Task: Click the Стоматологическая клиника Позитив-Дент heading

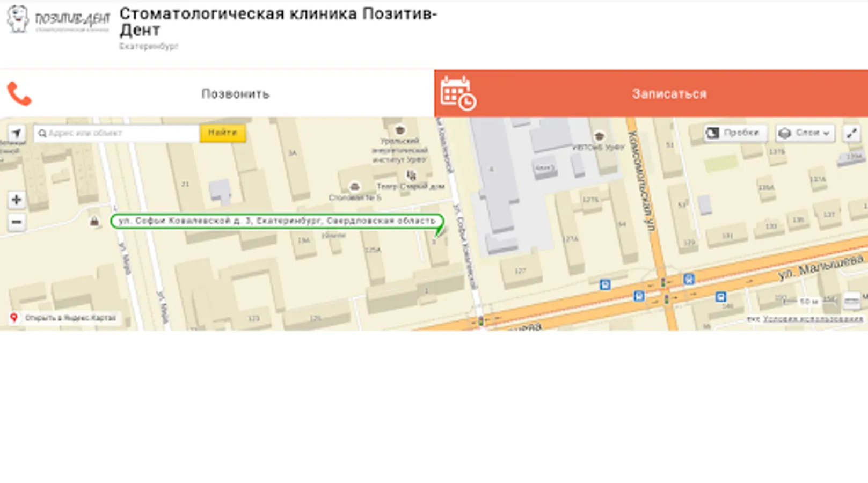Action: point(279,22)
